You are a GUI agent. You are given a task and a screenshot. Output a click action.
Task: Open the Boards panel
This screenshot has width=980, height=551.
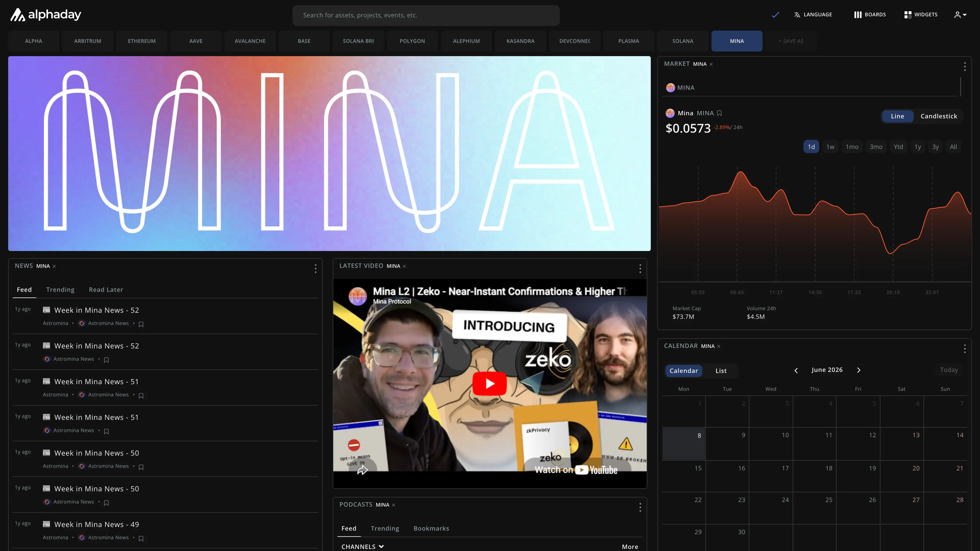(870, 15)
